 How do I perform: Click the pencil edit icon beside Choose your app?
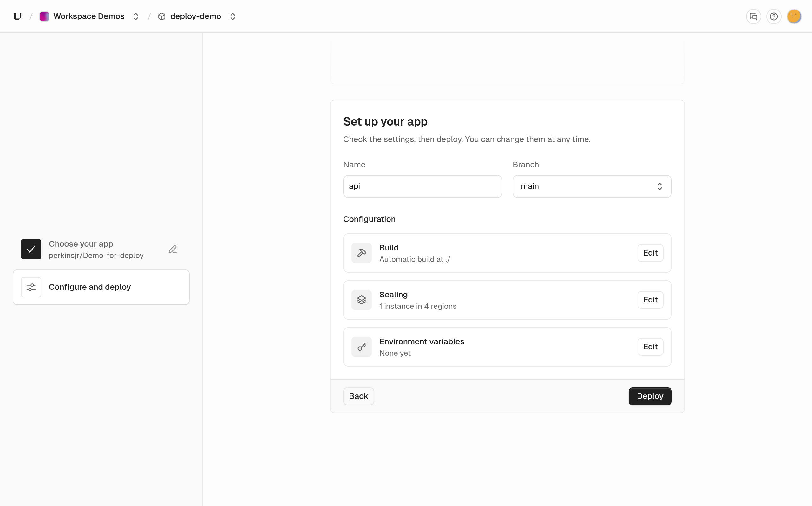coord(173,249)
